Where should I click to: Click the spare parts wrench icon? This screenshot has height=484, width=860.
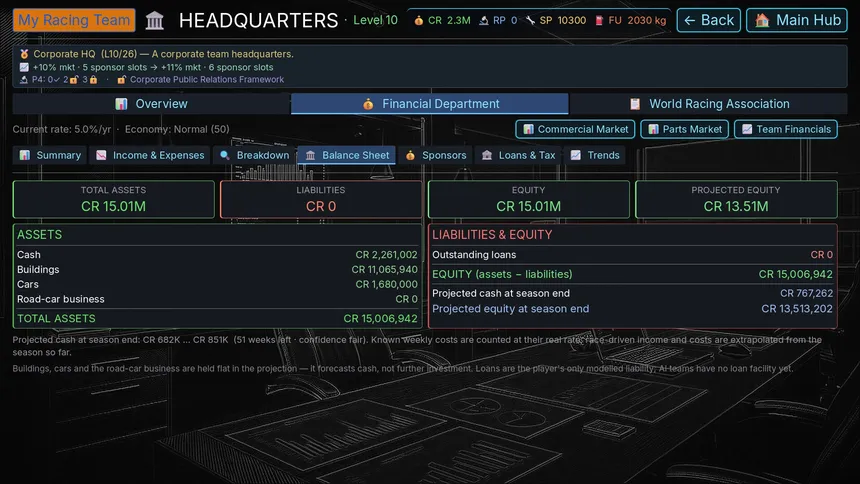[530, 20]
